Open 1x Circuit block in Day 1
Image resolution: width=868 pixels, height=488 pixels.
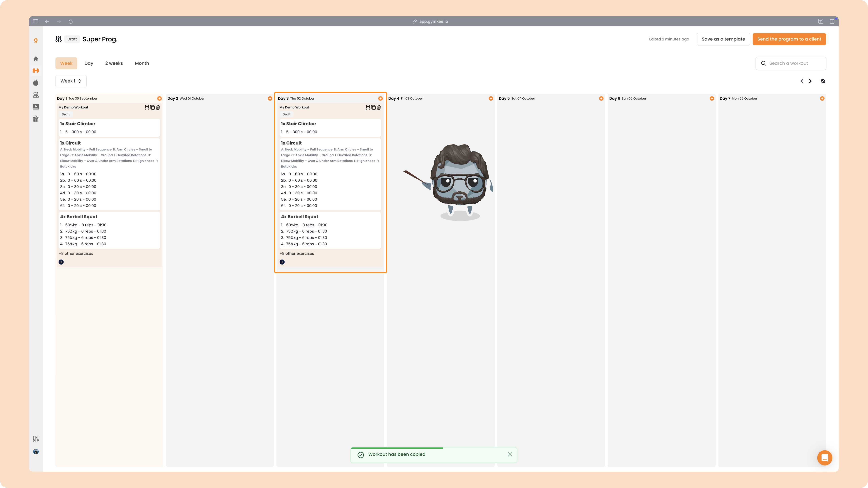pyautogui.click(x=109, y=174)
